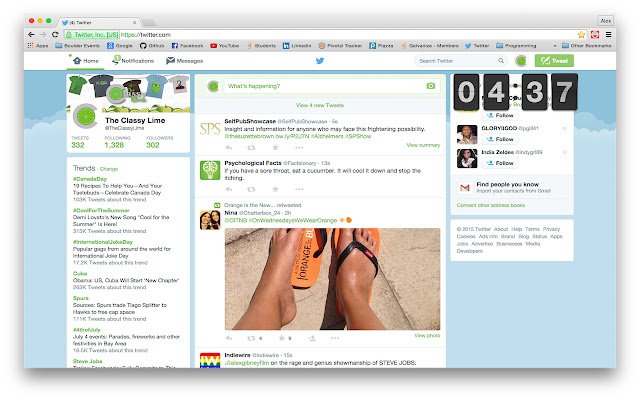Open the Notifications tab
Viewport: 640px width, 400px height.
click(x=133, y=61)
